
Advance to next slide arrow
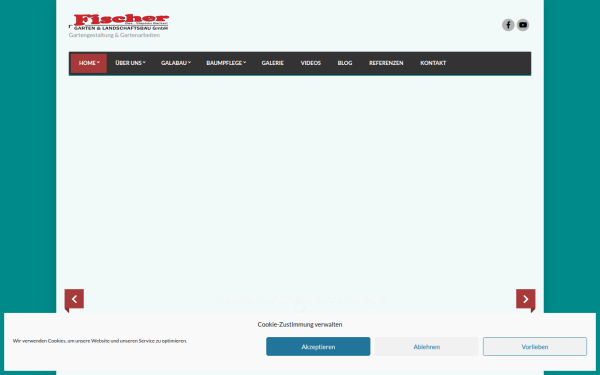pos(525,299)
